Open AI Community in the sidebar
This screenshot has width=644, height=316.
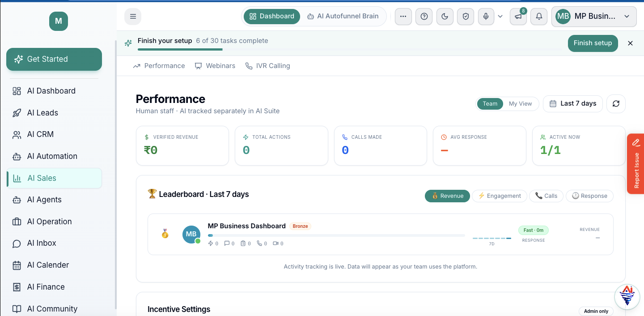[x=54, y=309]
